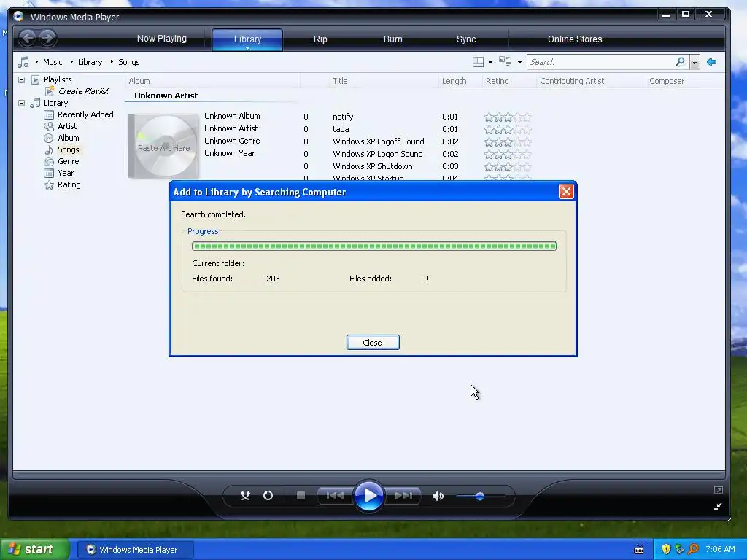This screenshot has height=560, width=747.
Task: Click the taskbar clock
Action: pyautogui.click(x=720, y=549)
